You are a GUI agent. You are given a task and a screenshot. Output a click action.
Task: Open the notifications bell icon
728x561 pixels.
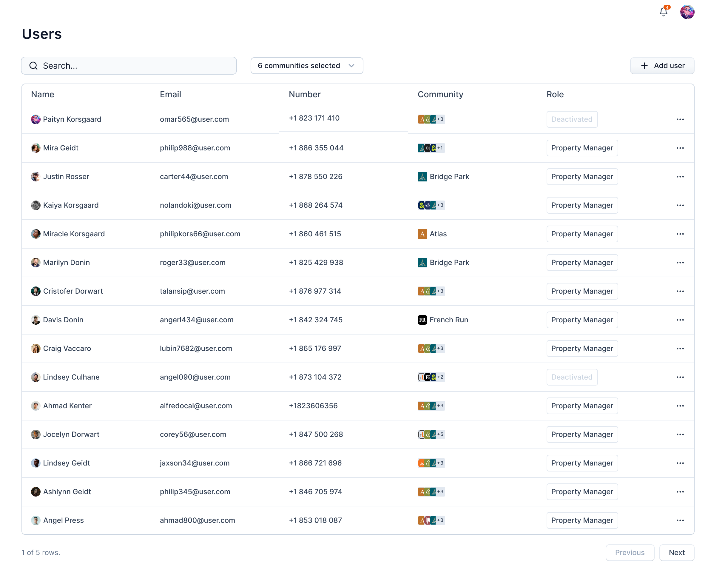[x=663, y=12]
